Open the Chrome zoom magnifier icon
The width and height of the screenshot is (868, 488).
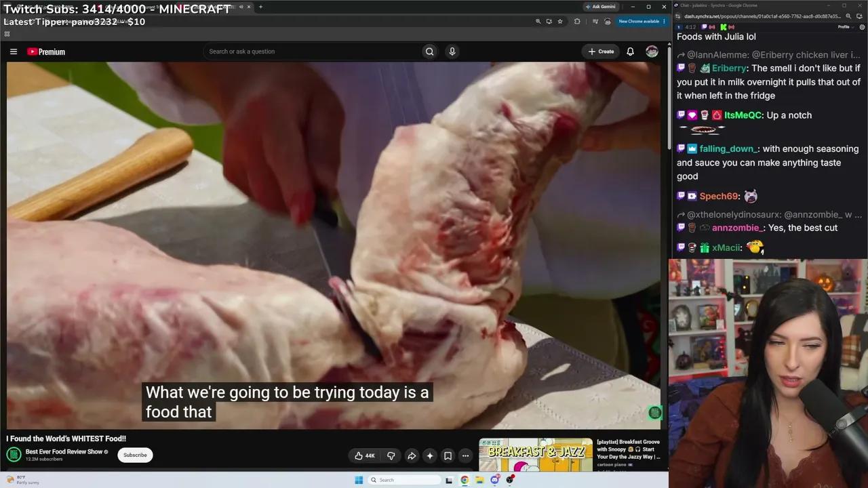point(538,21)
